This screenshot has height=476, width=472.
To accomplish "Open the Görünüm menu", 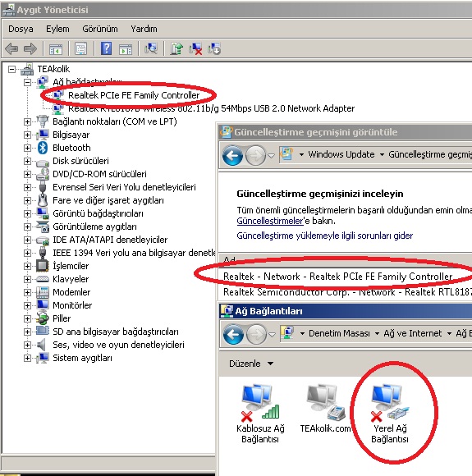I will [x=100, y=29].
